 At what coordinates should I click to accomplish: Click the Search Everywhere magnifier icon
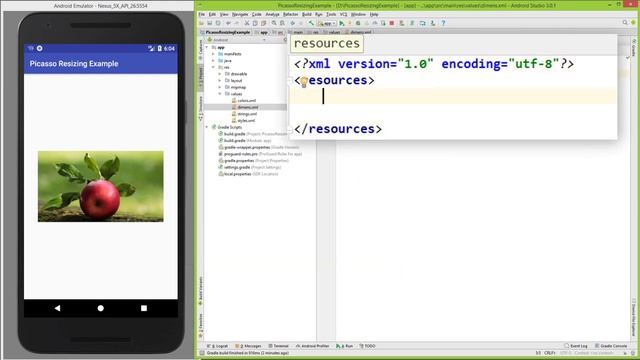[x=625, y=23]
